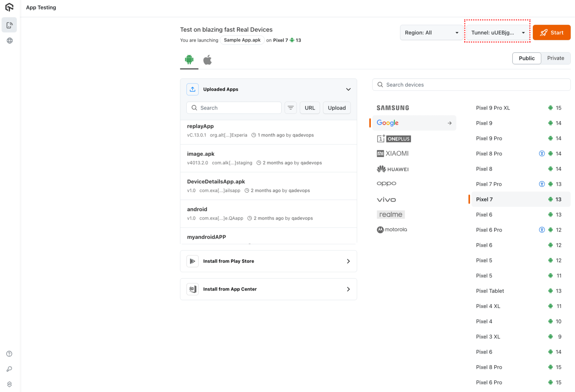Select the Public devices toggle

(526, 58)
